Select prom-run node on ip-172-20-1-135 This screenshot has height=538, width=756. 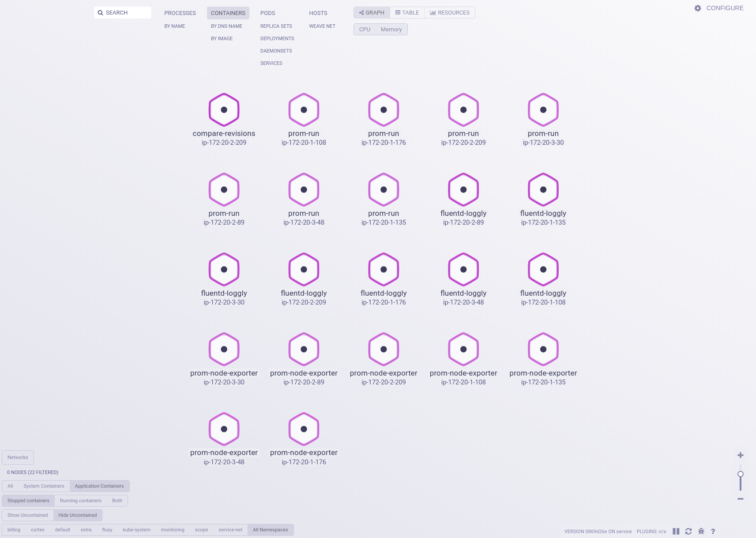384,190
